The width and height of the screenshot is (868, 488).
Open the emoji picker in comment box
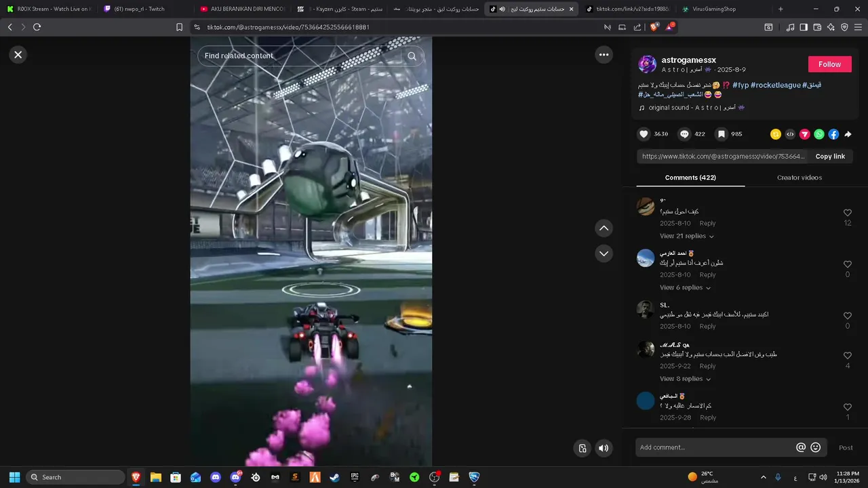[816, 447]
